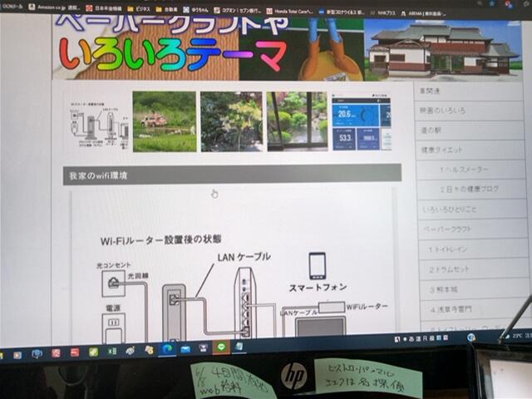
Task: Open 映画のいろいろ sidebar category
Action: [x=444, y=110]
